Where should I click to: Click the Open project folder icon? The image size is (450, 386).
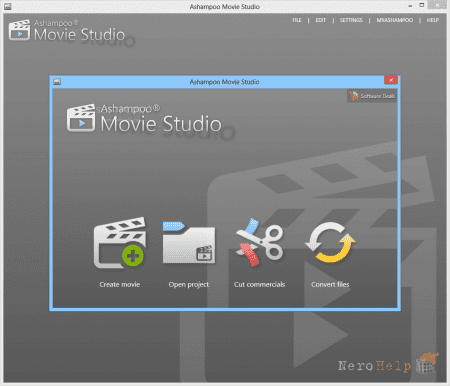pyautogui.click(x=189, y=243)
